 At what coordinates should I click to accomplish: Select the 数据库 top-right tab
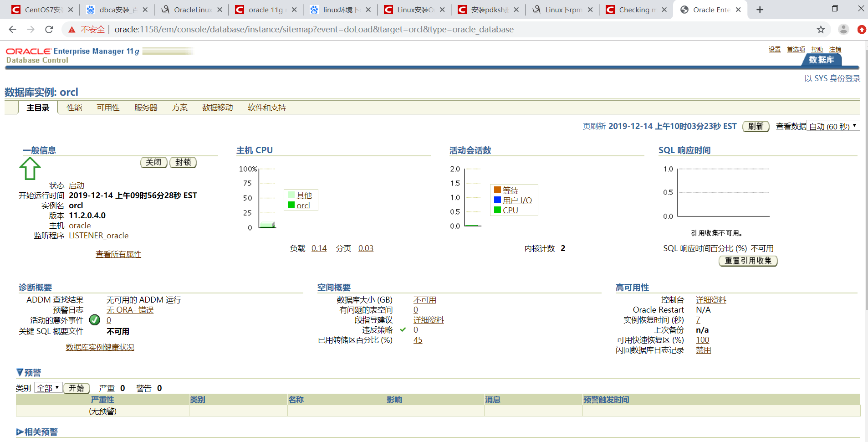tap(822, 60)
